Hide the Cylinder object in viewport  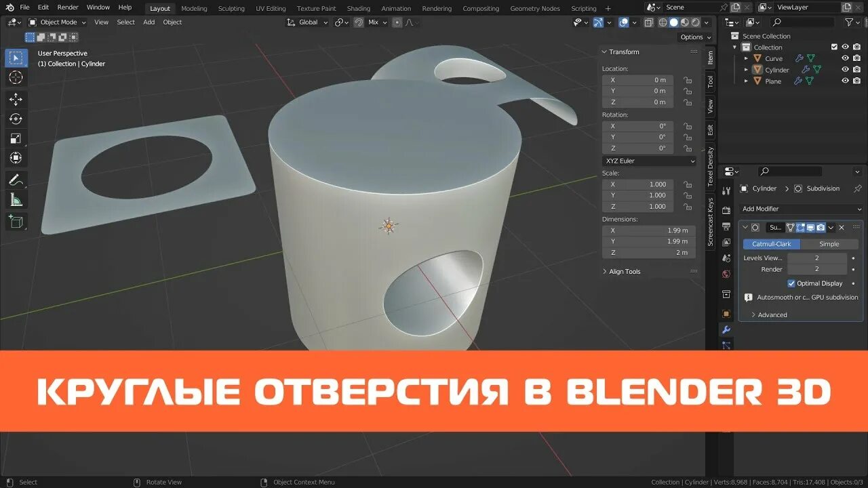(x=846, y=70)
